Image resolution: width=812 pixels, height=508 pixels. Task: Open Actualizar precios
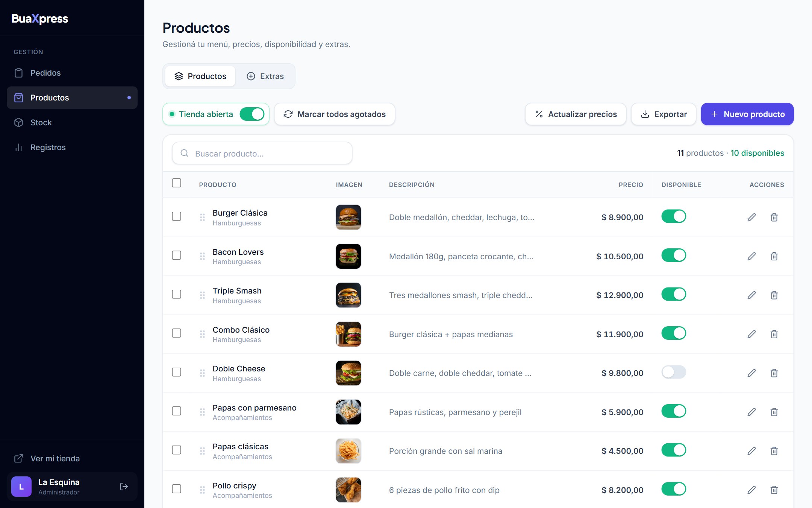click(x=576, y=114)
